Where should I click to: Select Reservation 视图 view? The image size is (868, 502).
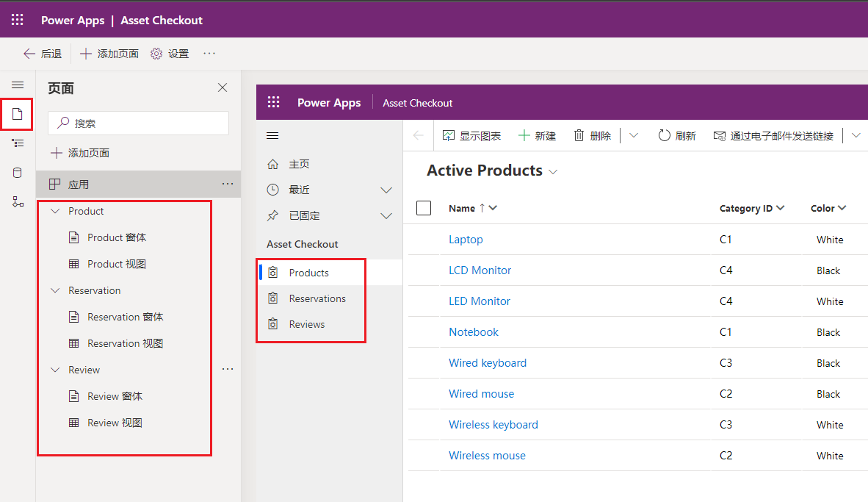(x=125, y=343)
